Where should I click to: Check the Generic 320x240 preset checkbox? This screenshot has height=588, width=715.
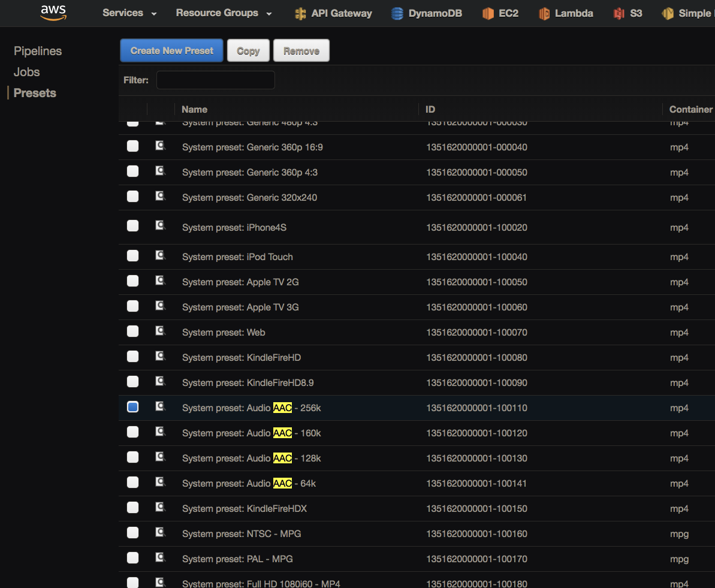click(132, 196)
